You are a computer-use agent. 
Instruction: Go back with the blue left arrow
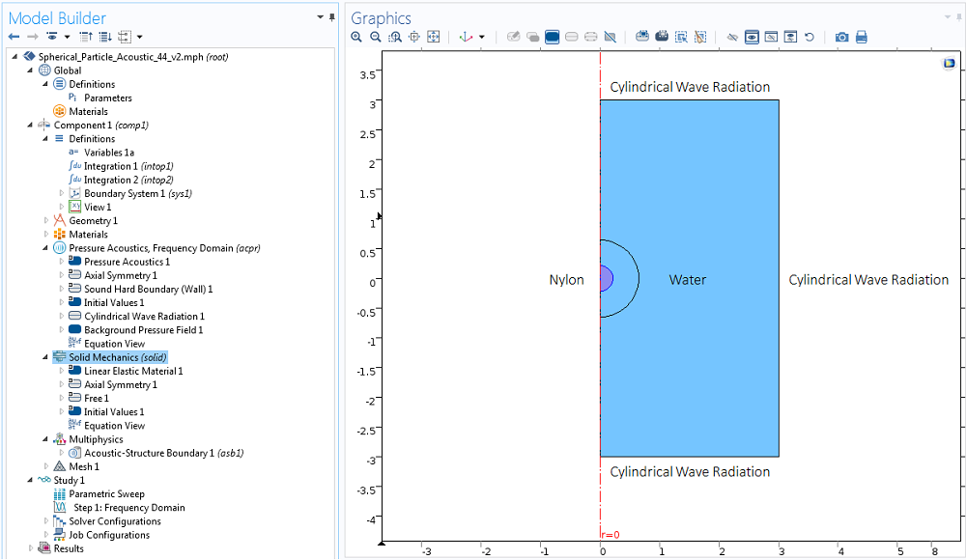coord(14,37)
